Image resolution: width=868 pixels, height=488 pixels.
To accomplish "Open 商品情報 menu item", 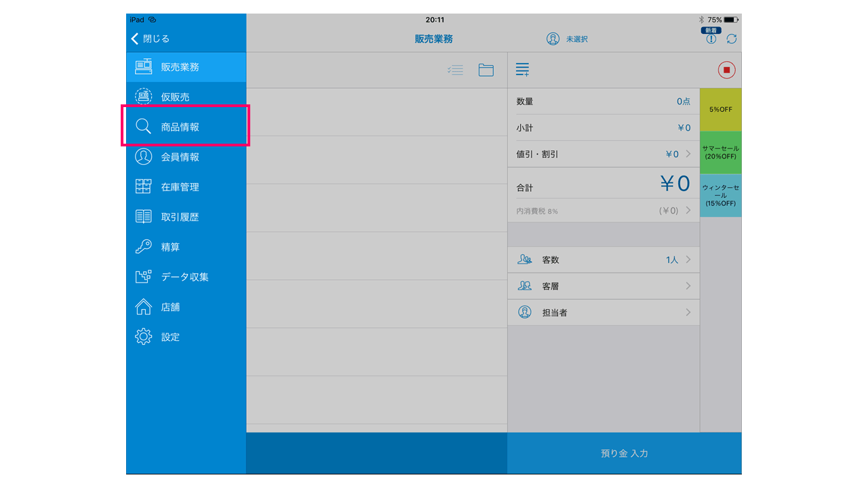I will coord(186,127).
